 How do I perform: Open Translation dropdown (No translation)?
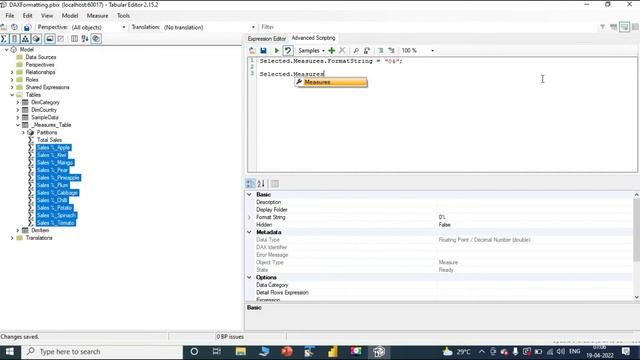tap(209, 27)
